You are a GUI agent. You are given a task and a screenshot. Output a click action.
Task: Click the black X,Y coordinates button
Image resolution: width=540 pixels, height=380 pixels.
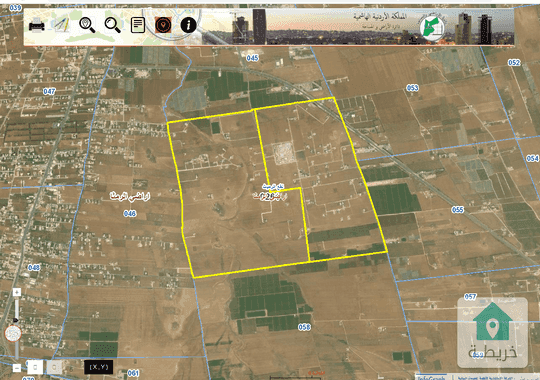tap(99, 367)
